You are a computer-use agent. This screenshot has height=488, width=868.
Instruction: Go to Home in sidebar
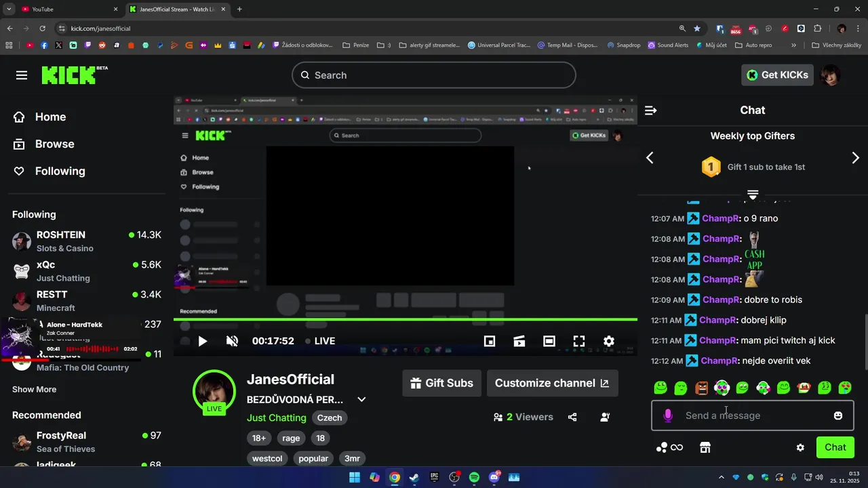click(x=39, y=117)
